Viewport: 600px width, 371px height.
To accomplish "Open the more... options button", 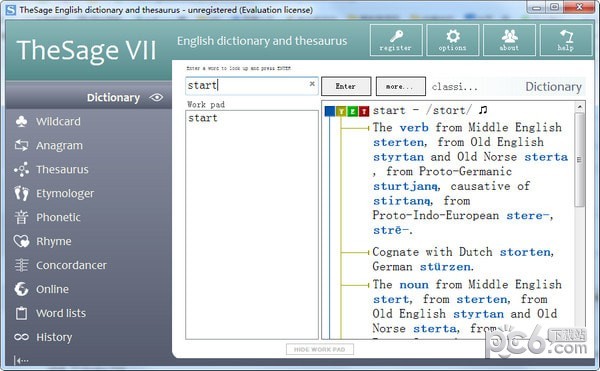I will point(401,86).
